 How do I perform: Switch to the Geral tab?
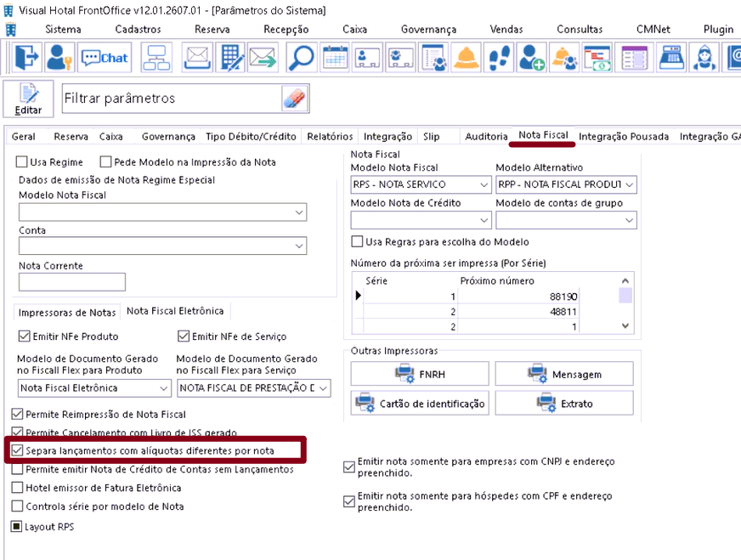24,137
